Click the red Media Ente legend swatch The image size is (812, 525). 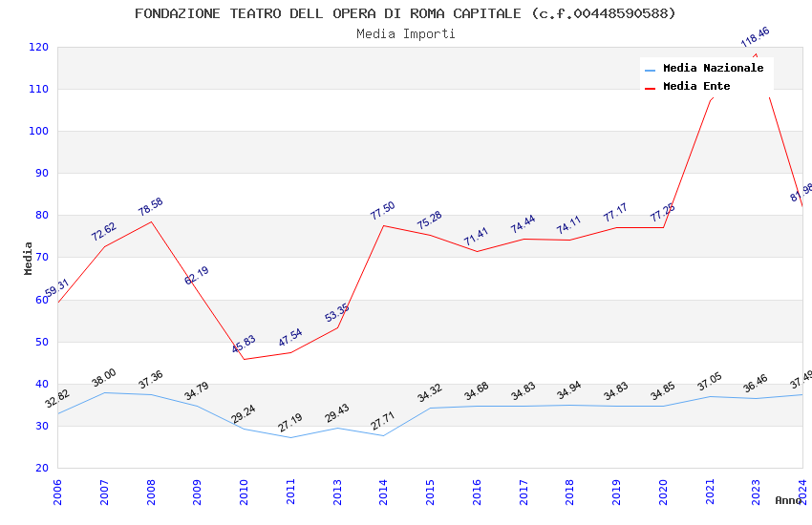(650, 89)
